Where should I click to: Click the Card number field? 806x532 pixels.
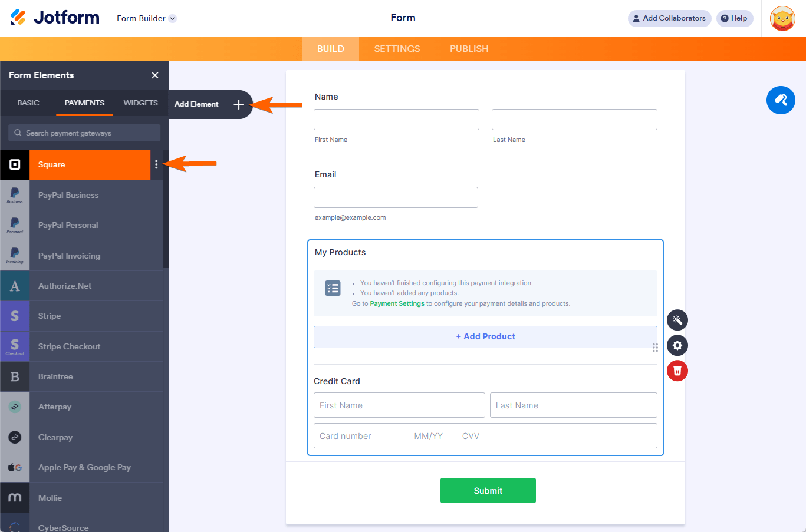346,436
